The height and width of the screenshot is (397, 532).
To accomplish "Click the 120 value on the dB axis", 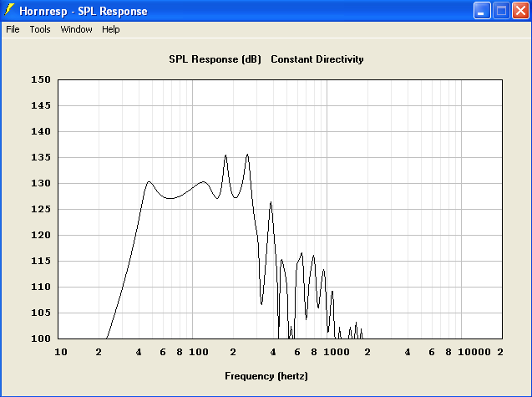I will pyautogui.click(x=41, y=235).
